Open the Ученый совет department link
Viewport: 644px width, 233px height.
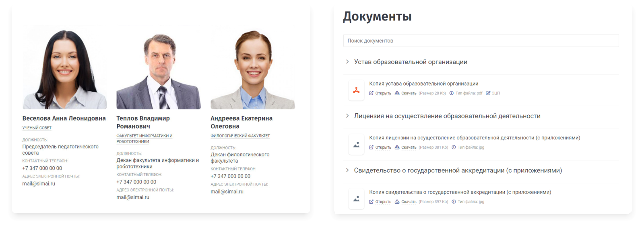tap(37, 128)
